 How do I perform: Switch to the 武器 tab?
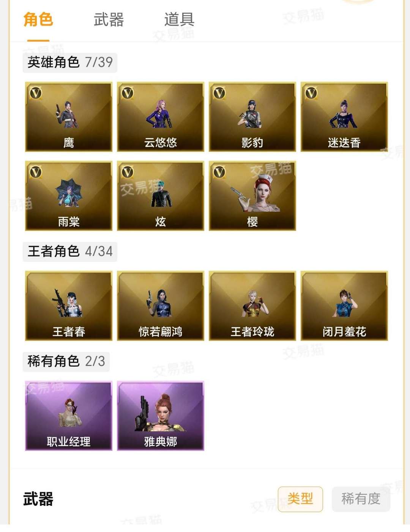[109, 20]
